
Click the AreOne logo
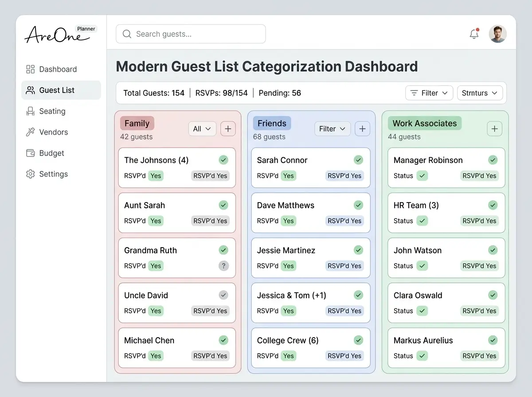57,35
